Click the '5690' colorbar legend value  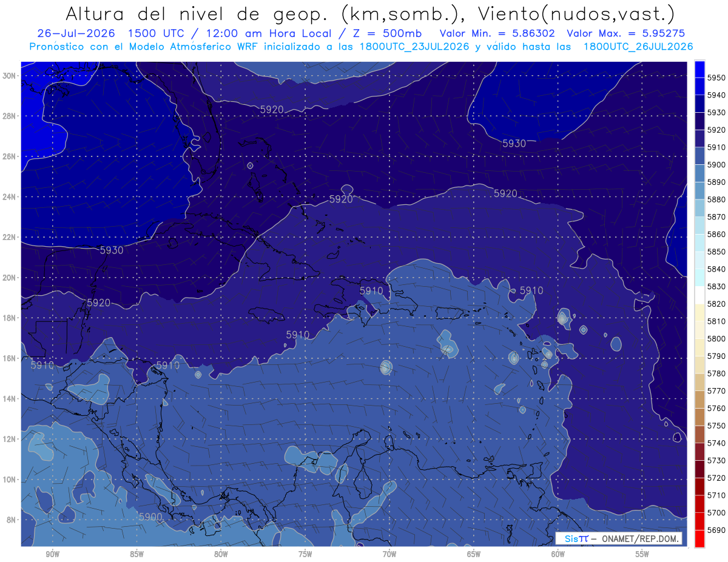click(716, 530)
